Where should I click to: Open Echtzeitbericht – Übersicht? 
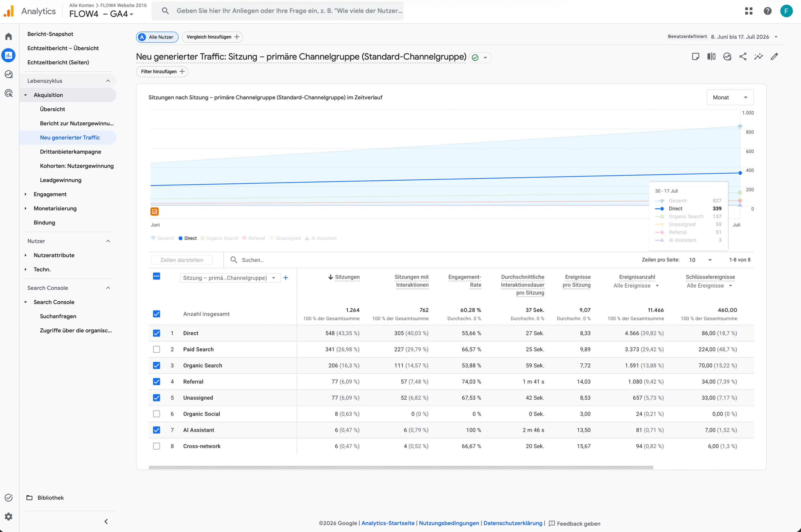[x=63, y=48]
